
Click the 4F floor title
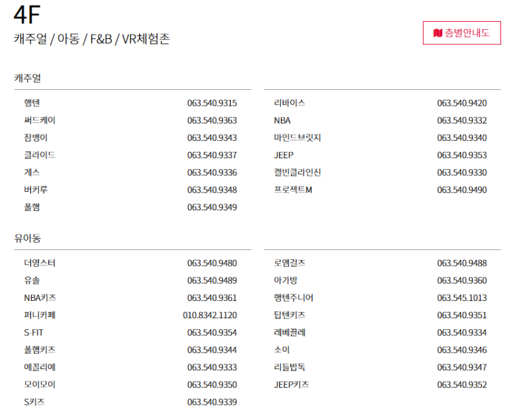pyautogui.click(x=26, y=15)
